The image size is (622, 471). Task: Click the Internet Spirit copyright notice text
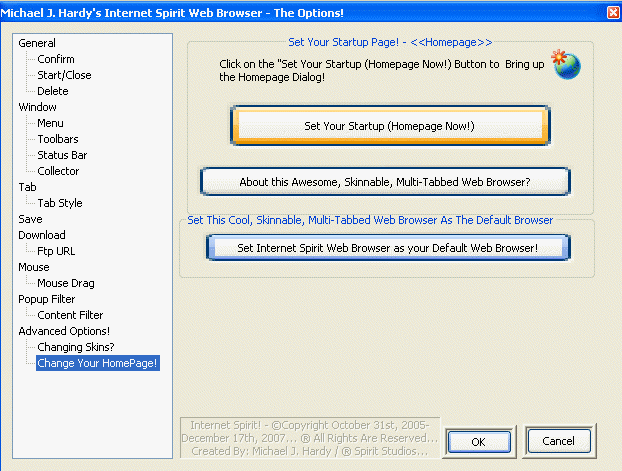point(310,438)
